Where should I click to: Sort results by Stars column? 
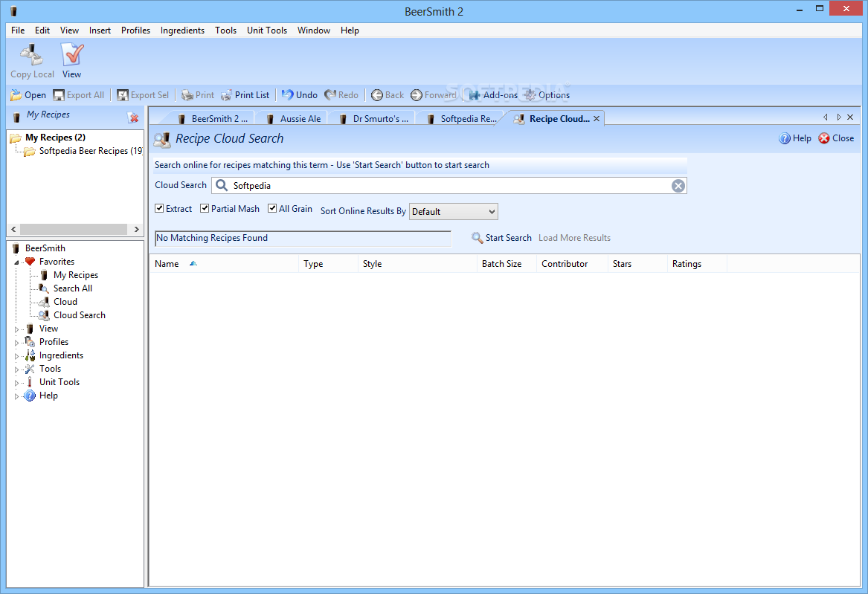coord(637,264)
